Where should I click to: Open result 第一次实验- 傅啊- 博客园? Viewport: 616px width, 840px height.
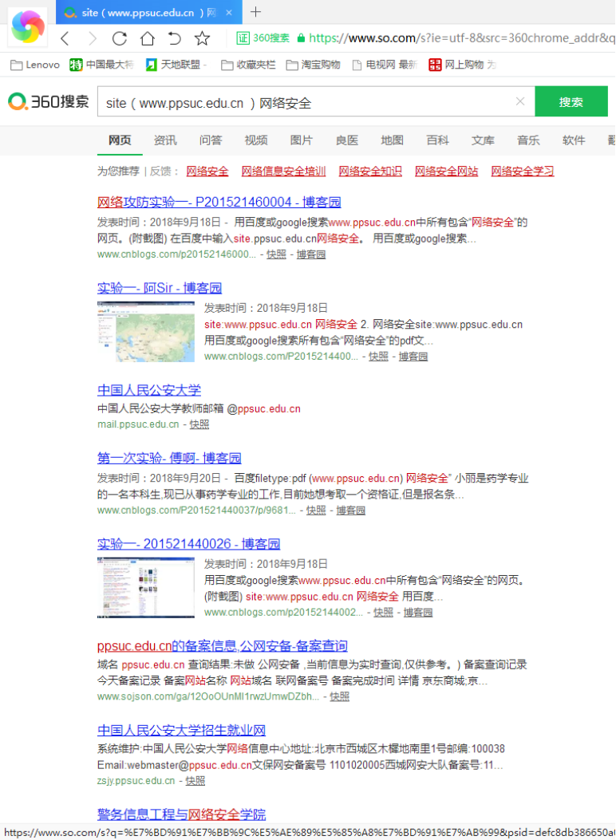[x=169, y=458]
